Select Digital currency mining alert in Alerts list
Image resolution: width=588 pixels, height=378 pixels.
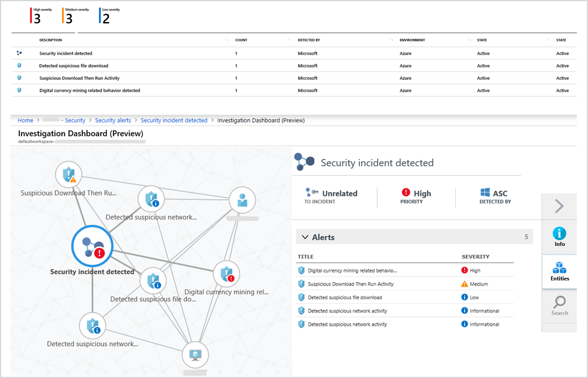point(352,270)
